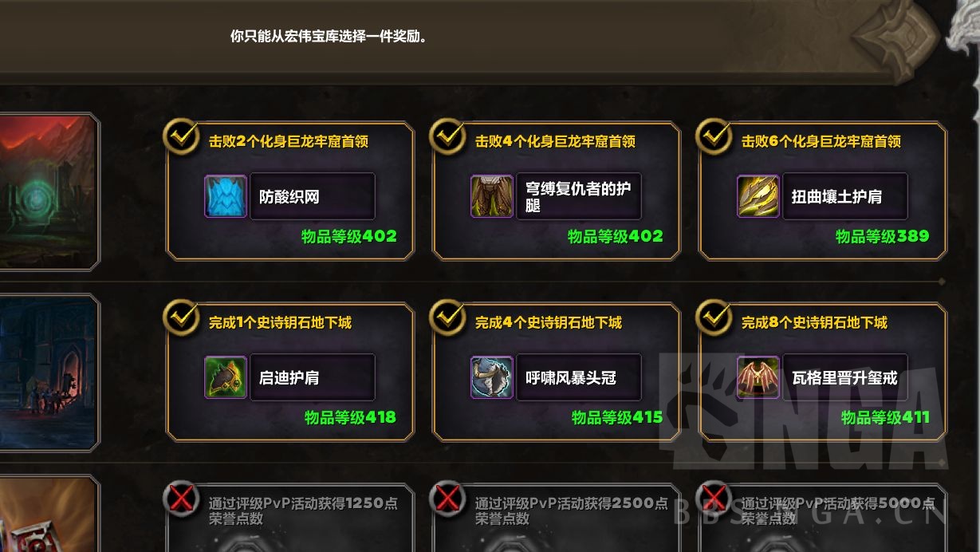The width and height of the screenshot is (980, 552).
Task: Click checkmark for 击败6个化身巨龙牢窟首领
Action: click(714, 137)
